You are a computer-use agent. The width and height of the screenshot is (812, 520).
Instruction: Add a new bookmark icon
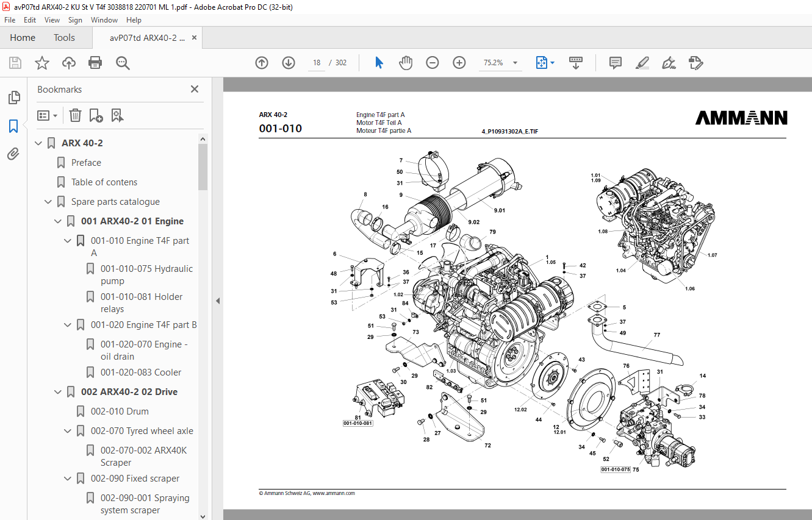point(96,115)
